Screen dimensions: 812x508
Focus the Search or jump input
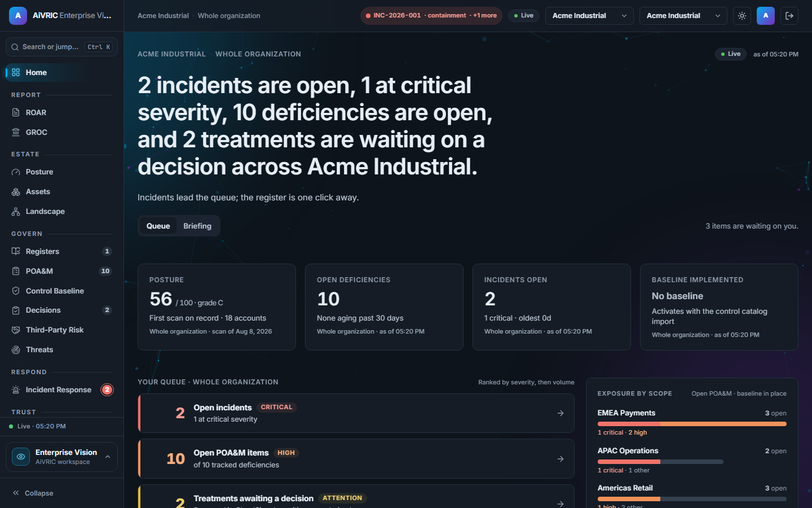pyautogui.click(x=61, y=47)
